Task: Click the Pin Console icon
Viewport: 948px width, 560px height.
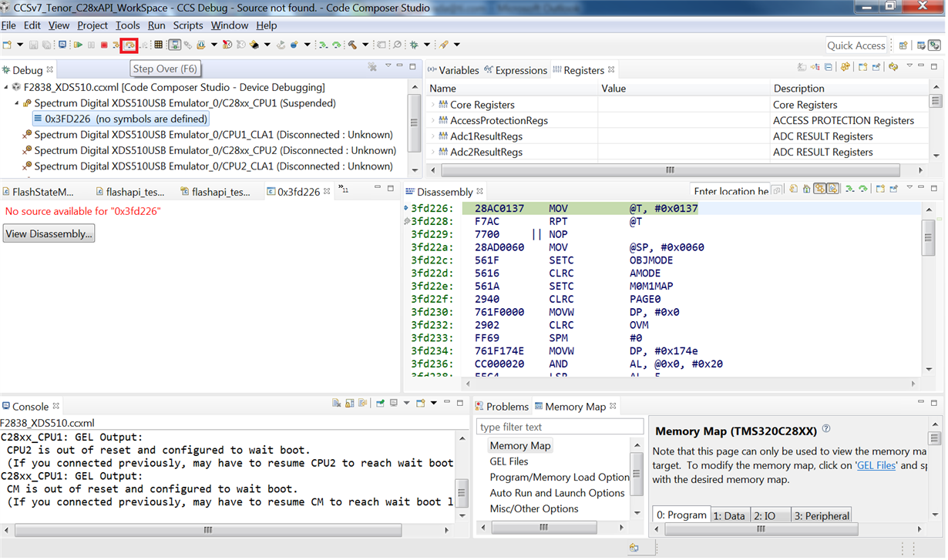Action: 380,403
